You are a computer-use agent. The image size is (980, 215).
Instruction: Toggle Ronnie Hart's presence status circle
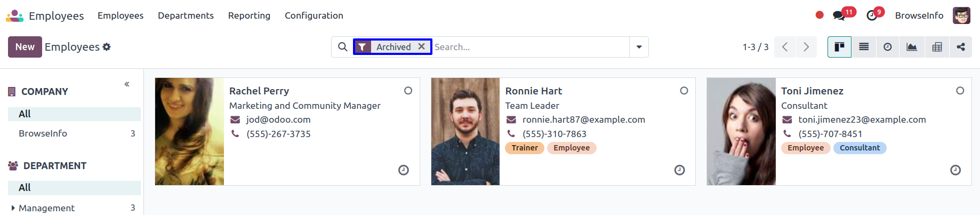(x=684, y=91)
